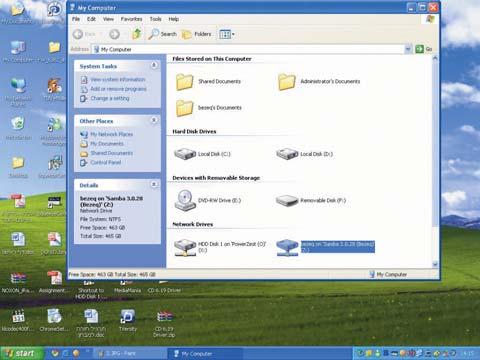
Task: Collapse the System Tasks panel
Action: (154, 65)
